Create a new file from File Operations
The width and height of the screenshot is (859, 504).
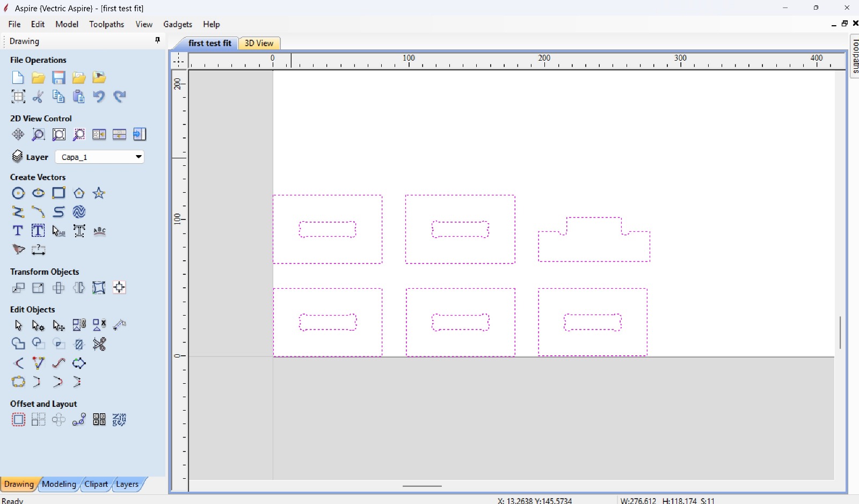(18, 78)
